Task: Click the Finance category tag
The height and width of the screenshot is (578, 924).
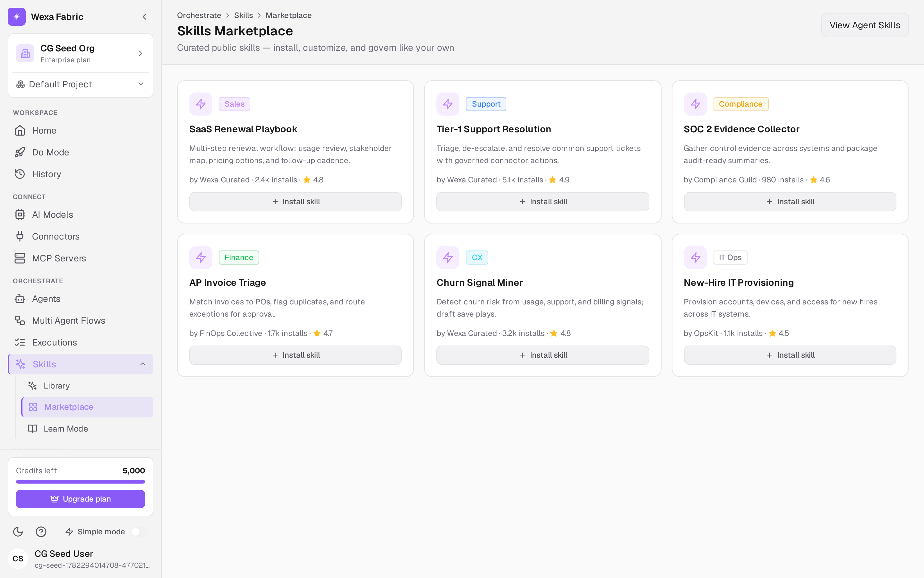Action: [239, 257]
